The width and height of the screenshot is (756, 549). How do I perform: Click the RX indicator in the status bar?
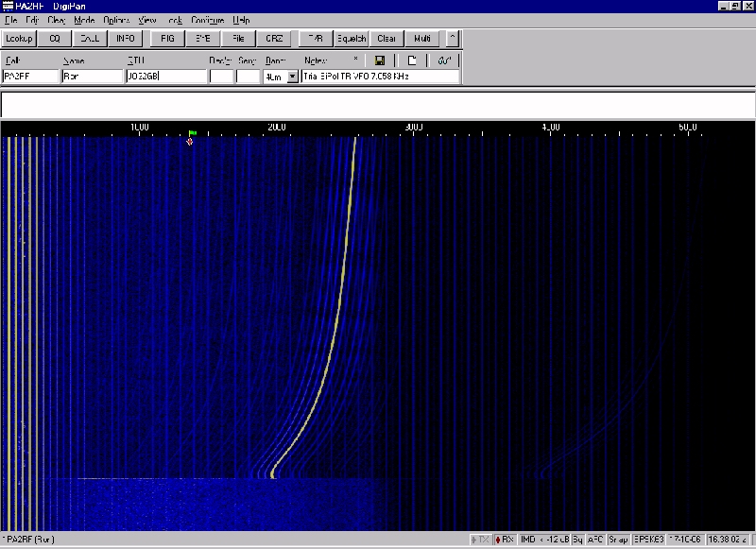[x=505, y=540]
